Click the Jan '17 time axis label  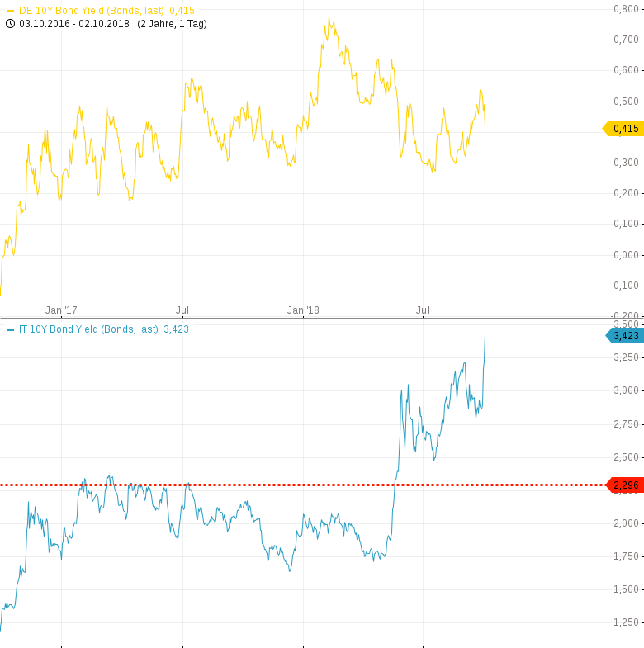click(61, 310)
